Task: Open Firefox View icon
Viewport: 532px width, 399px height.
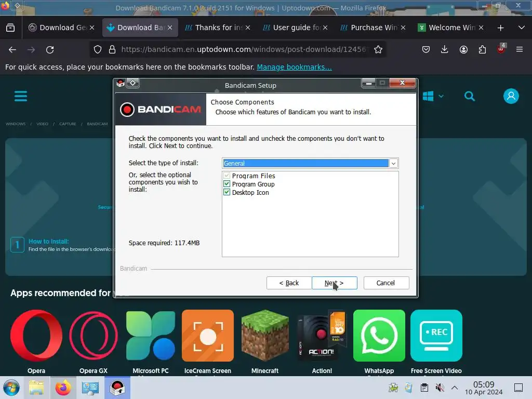Action: click(x=10, y=28)
